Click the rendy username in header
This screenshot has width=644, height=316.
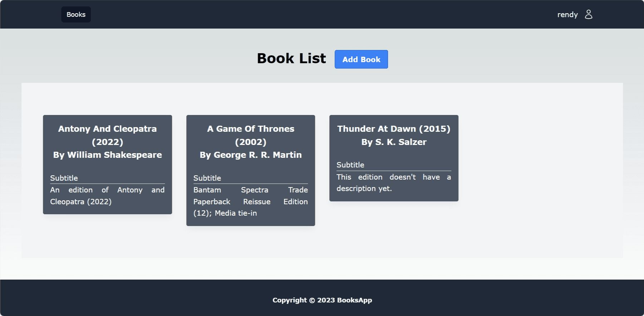point(567,15)
